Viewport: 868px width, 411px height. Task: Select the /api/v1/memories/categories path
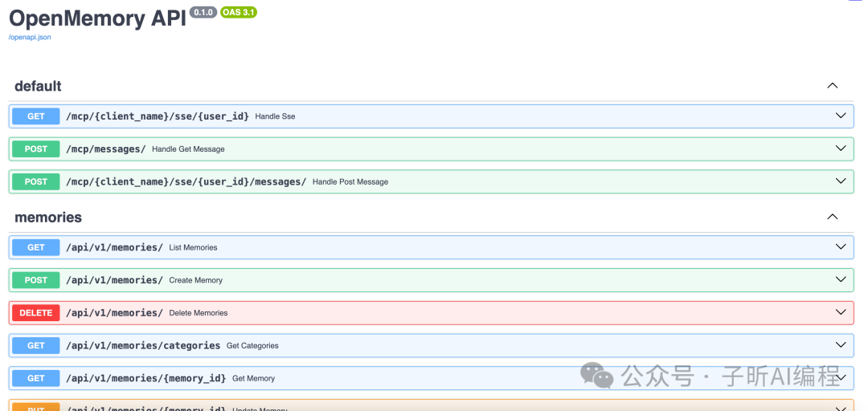(143, 345)
